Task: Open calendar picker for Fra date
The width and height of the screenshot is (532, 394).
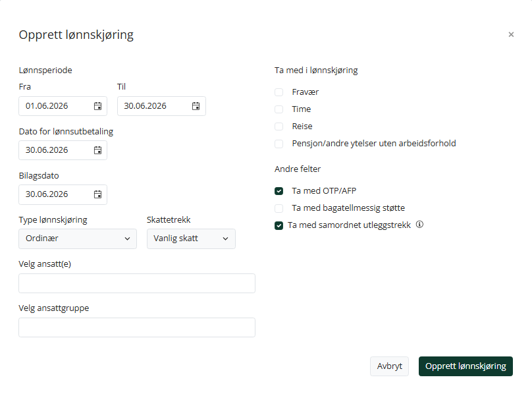Action: [x=97, y=106]
